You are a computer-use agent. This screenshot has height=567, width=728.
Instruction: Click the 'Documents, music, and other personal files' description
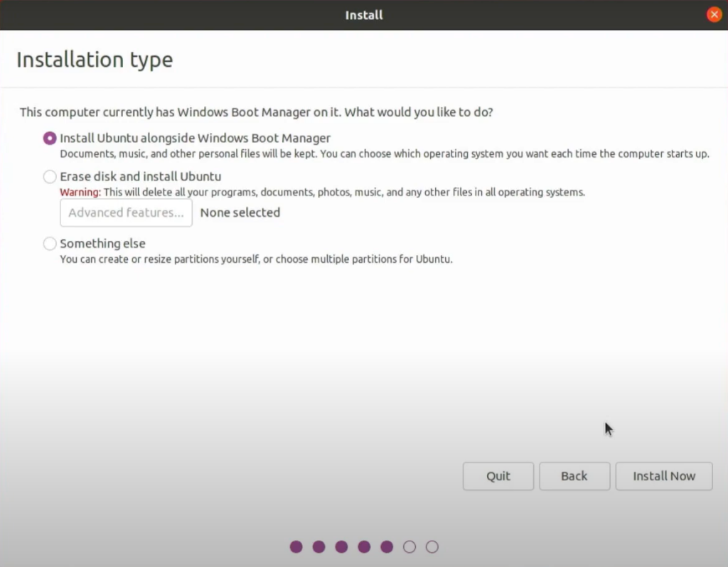pyautogui.click(x=385, y=153)
